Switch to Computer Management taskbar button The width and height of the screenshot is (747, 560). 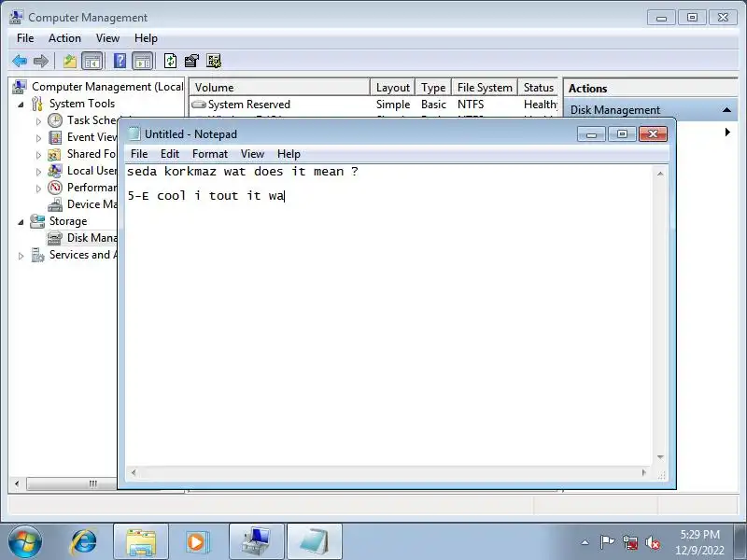point(256,542)
